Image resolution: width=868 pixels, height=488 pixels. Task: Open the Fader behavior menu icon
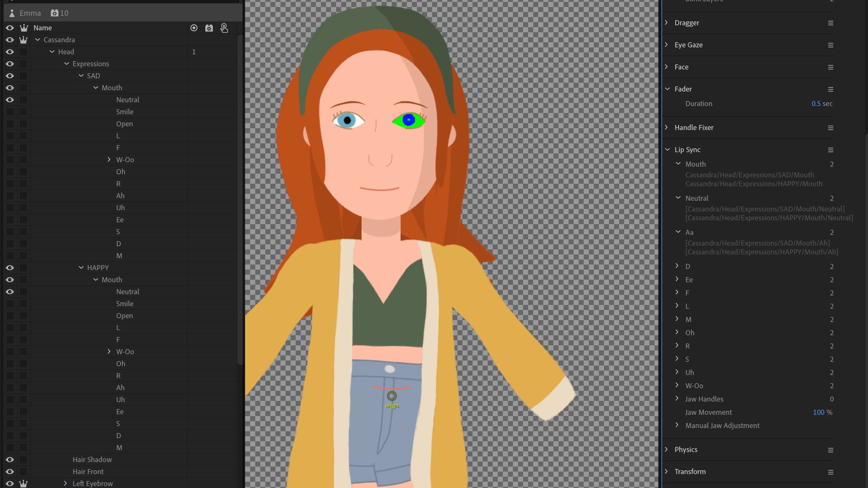[830, 89]
